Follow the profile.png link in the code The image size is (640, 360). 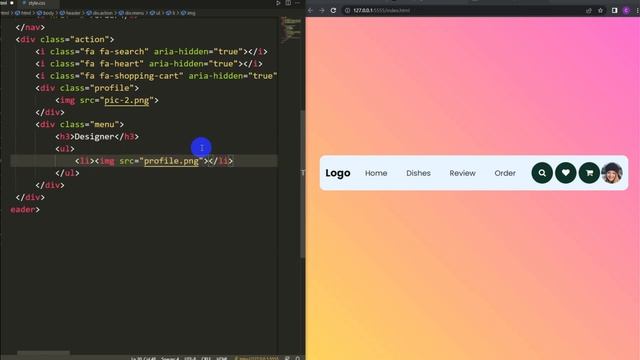coord(171,161)
